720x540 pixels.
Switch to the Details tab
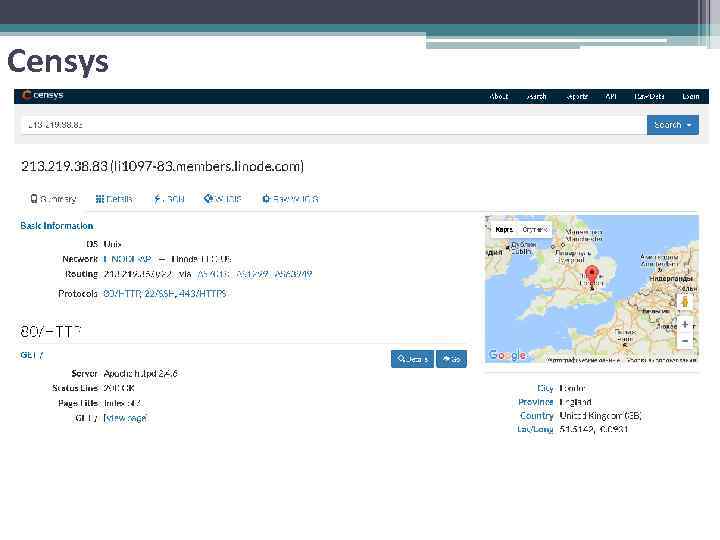pyautogui.click(x=114, y=199)
